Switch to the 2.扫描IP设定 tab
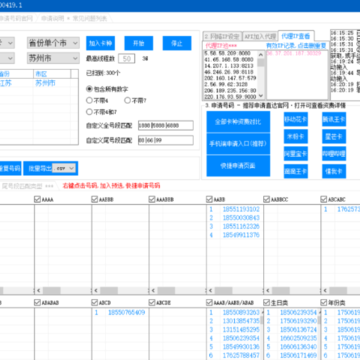Viewport: 360px width, 360px height. click(x=222, y=36)
